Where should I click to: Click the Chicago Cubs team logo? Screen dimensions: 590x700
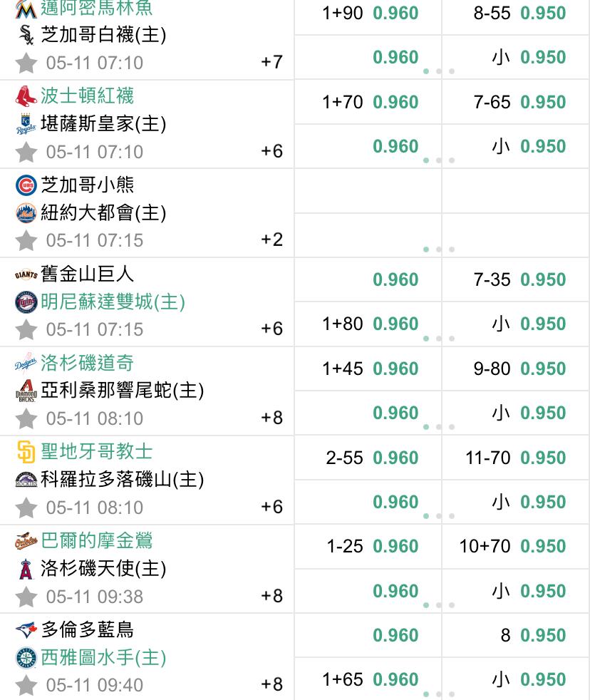[26, 185]
